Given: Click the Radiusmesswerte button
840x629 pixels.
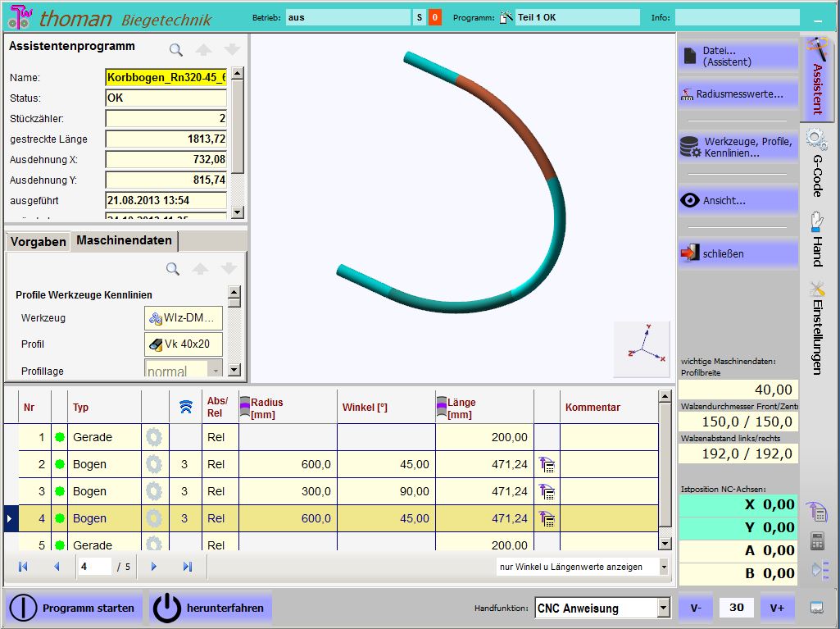Looking at the screenshot, I should click(738, 94).
